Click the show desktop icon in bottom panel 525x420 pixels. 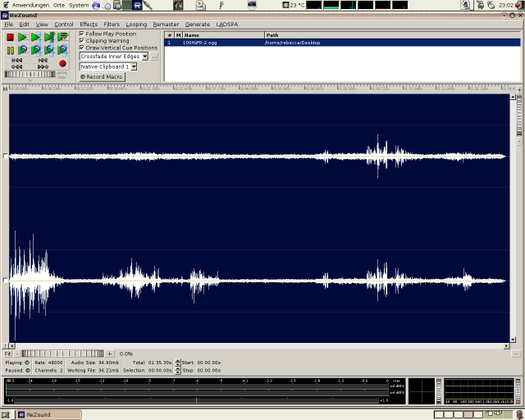click(6, 414)
